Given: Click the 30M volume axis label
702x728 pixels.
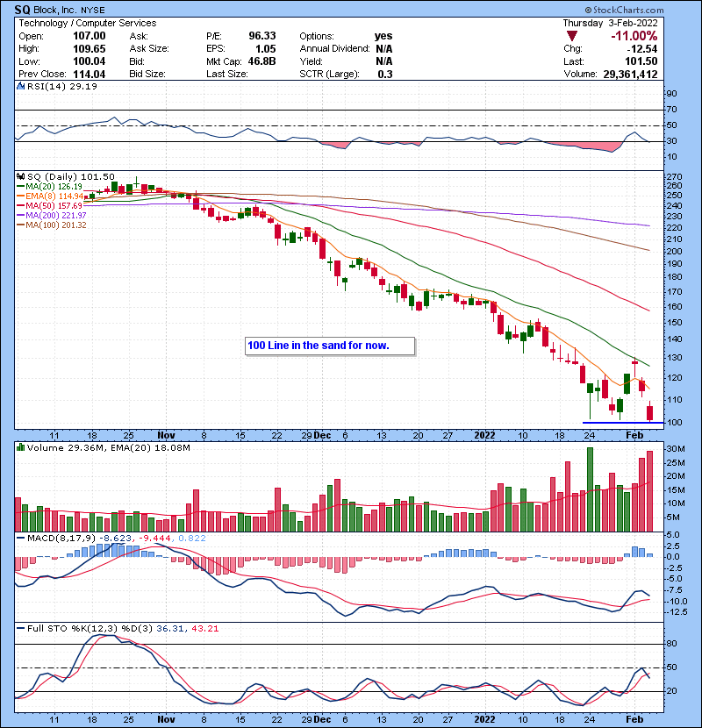Looking at the screenshot, I should point(676,449).
